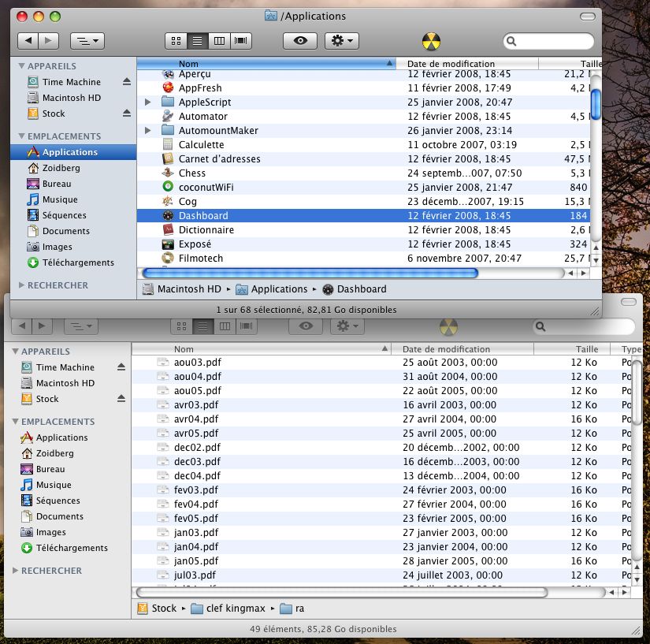Select the Exposé application icon

168,244
